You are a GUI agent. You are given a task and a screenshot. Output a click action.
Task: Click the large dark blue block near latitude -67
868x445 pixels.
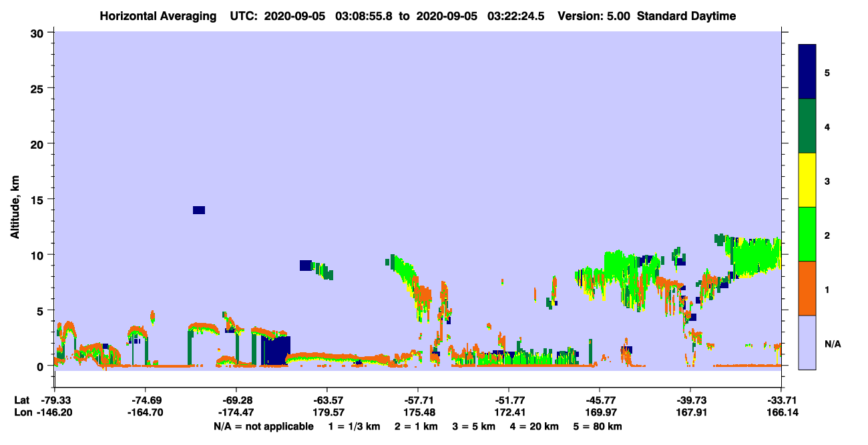(276, 351)
